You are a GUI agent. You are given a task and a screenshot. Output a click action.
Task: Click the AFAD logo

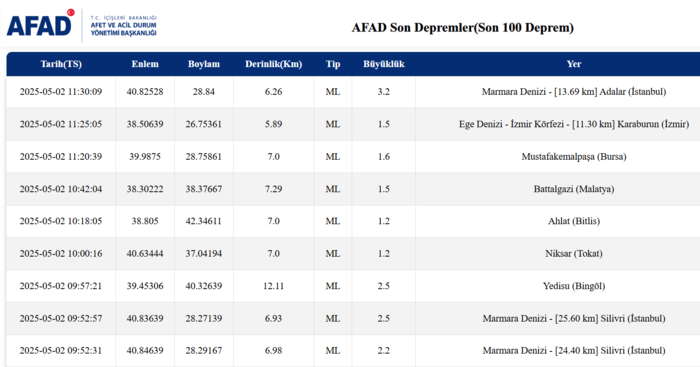coord(40,23)
